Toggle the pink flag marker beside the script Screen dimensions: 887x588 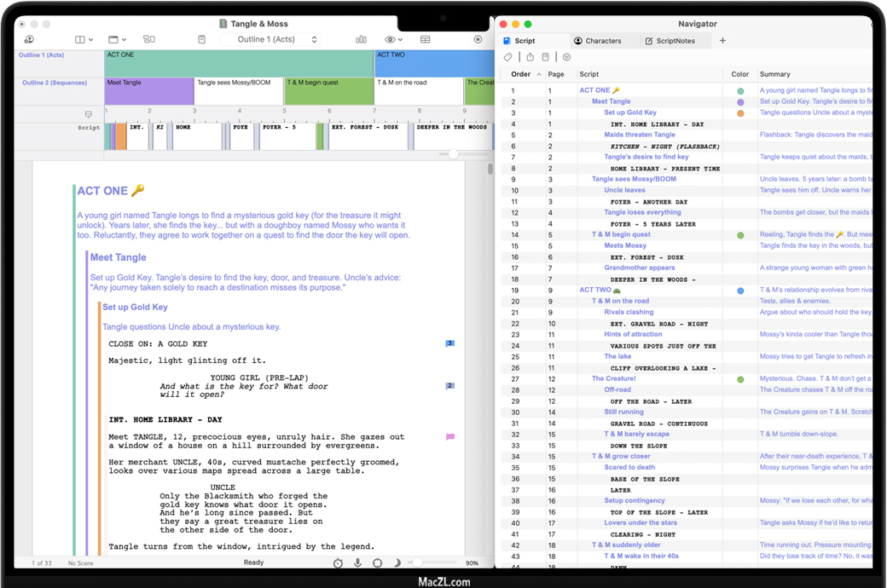pos(450,437)
